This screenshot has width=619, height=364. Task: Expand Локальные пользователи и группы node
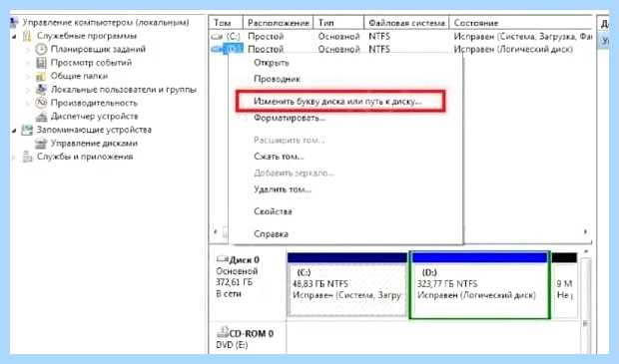(x=28, y=90)
